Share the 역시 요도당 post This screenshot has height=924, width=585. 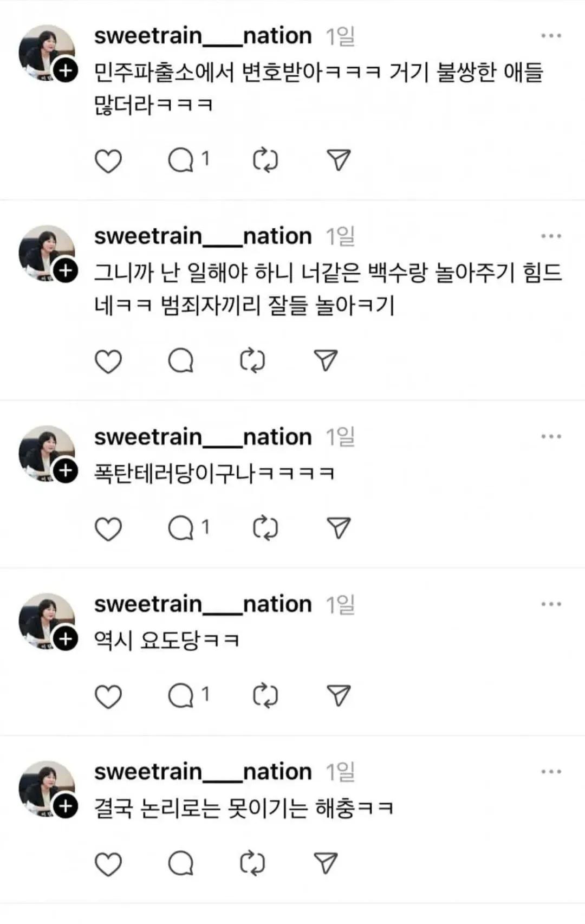coord(339,696)
